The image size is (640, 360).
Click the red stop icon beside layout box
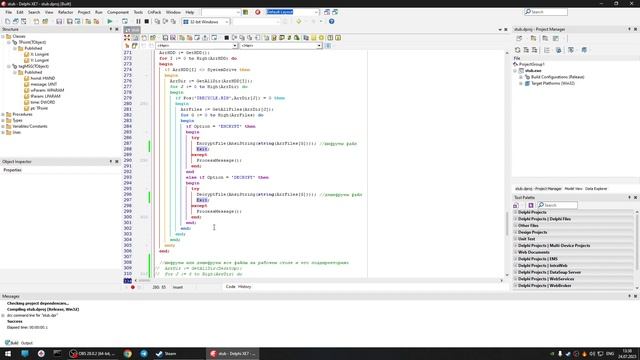[x=258, y=12]
